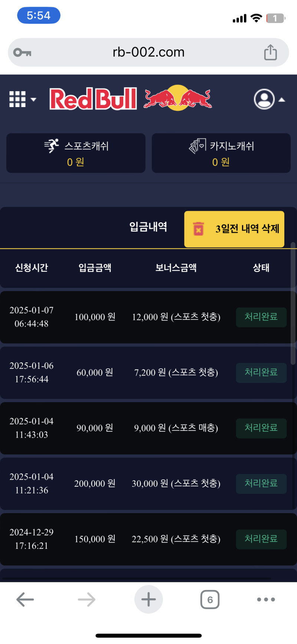Expand the dropdown arrow beside the grid menu
This screenshot has height=644, width=297.
(33, 99)
